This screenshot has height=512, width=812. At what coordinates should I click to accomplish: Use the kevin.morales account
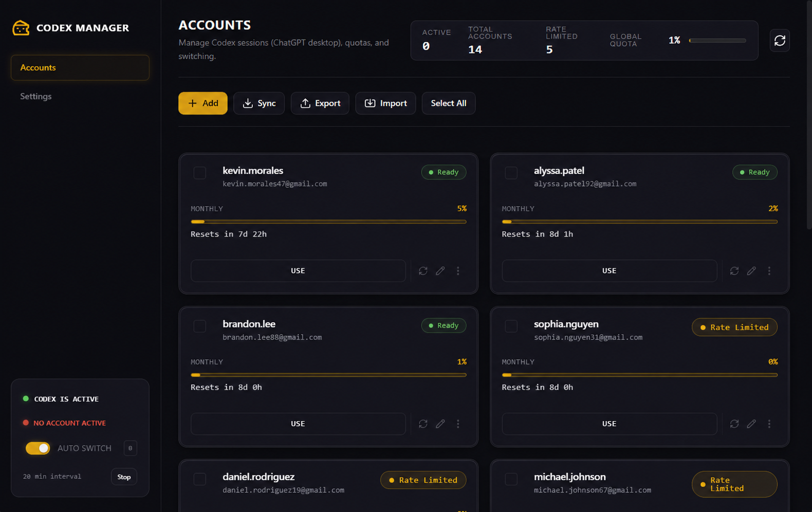tap(298, 271)
